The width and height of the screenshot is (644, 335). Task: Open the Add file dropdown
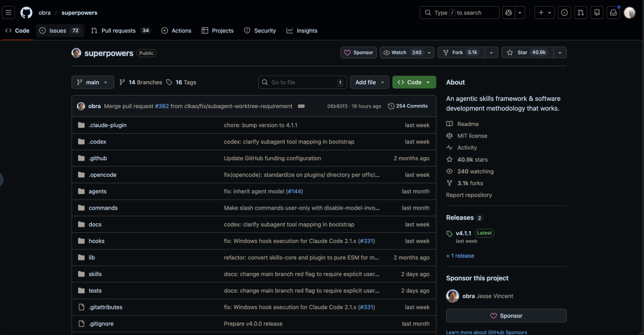point(370,82)
